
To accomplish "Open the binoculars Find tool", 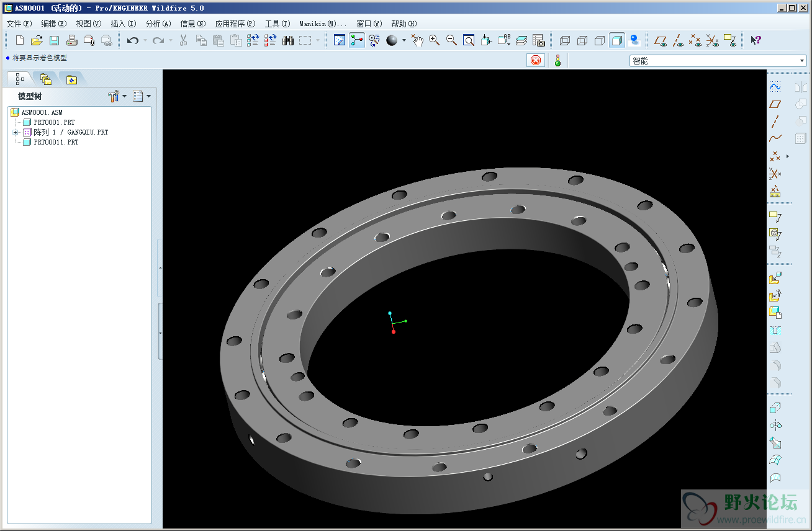I will click(x=287, y=40).
